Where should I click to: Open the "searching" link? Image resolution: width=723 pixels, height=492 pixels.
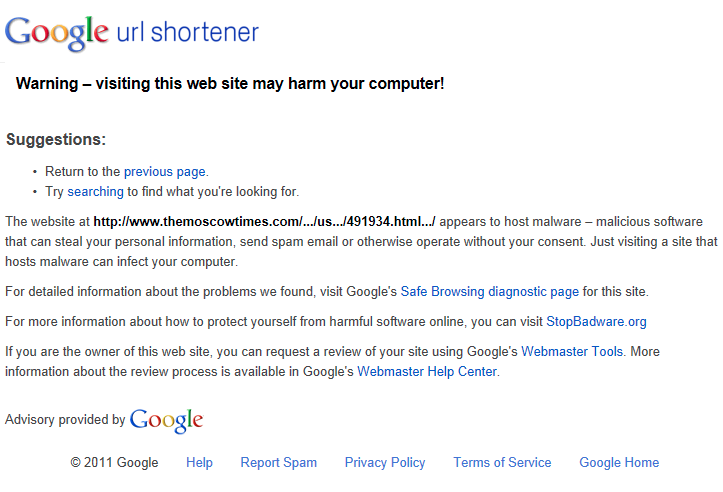point(95,191)
